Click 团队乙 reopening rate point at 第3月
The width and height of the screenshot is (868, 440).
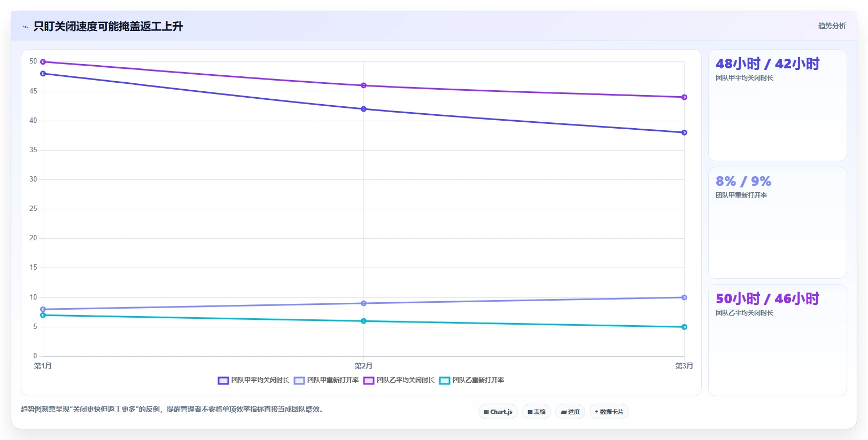[684, 327]
